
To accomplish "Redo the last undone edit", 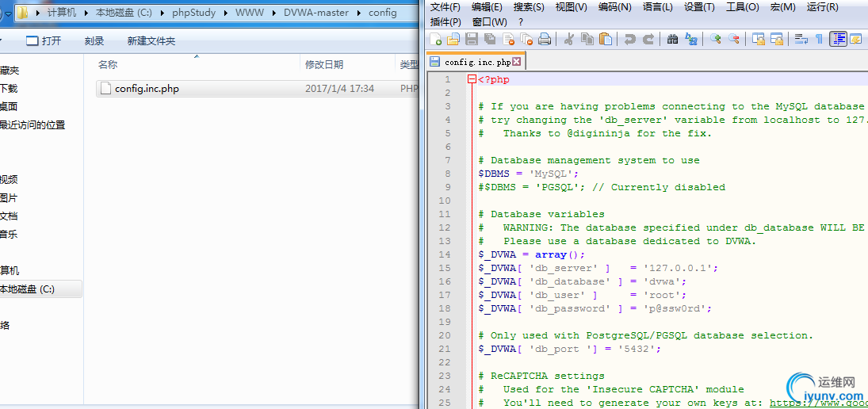I will coord(648,39).
